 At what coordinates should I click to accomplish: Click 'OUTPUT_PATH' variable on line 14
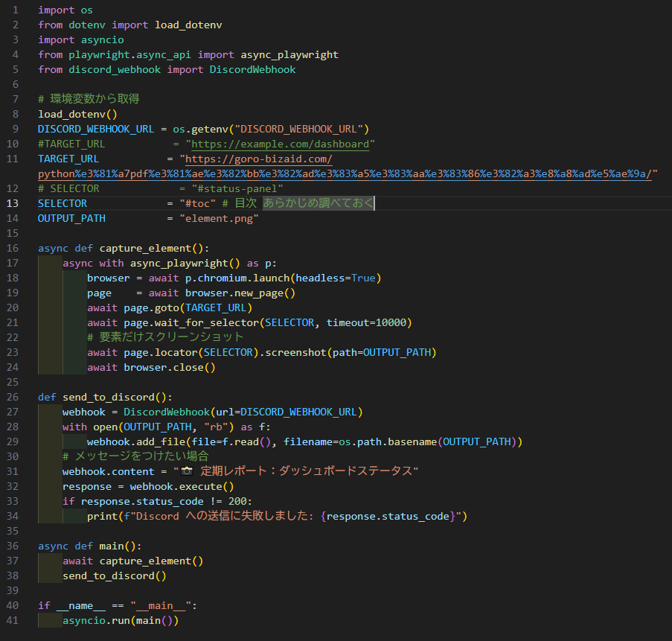click(x=71, y=218)
